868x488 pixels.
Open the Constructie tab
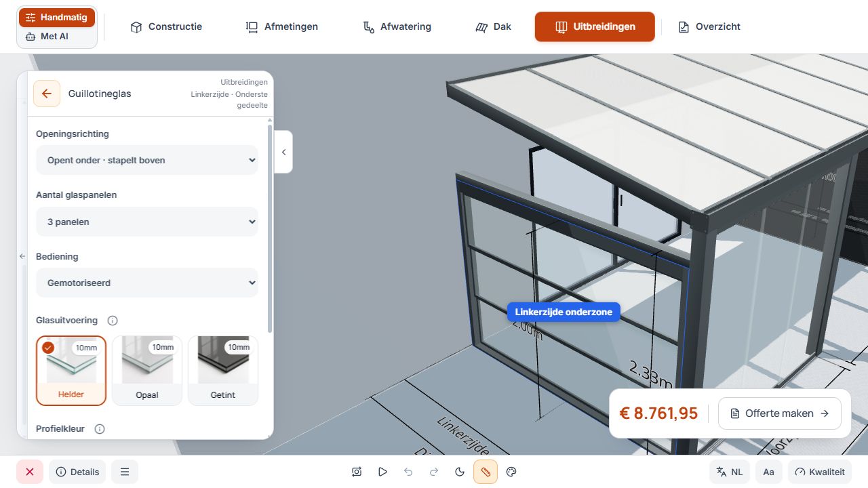[x=166, y=27]
